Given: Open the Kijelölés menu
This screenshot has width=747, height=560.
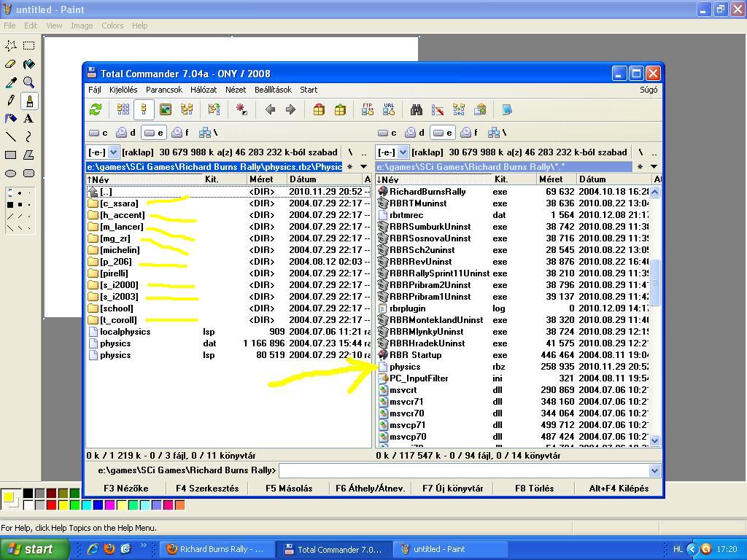Looking at the screenshot, I should click(123, 90).
